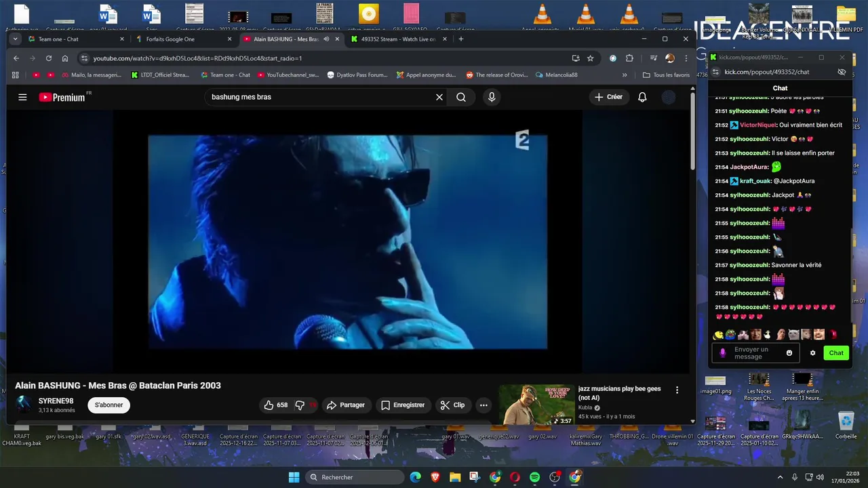Open Chrome three-dot menu
868x488 pixels.
click(686, 58)
